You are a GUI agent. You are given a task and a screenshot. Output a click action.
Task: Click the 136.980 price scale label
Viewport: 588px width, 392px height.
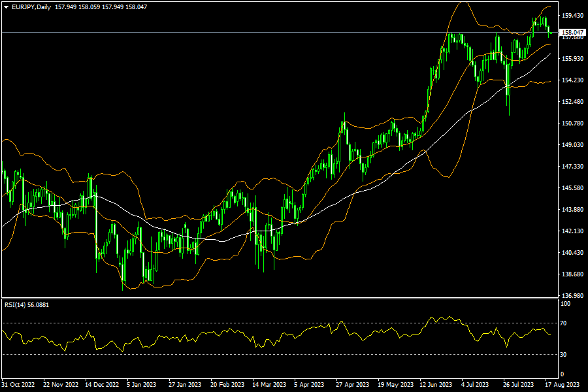coord(572,295)
